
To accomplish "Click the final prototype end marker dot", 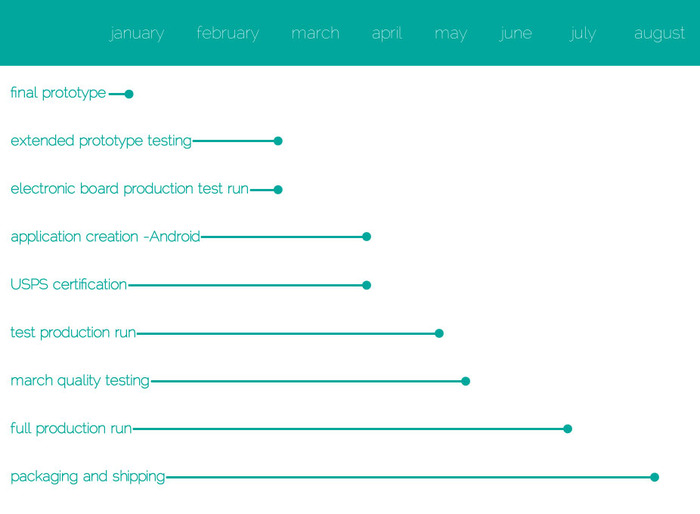I will click(129, 94).
